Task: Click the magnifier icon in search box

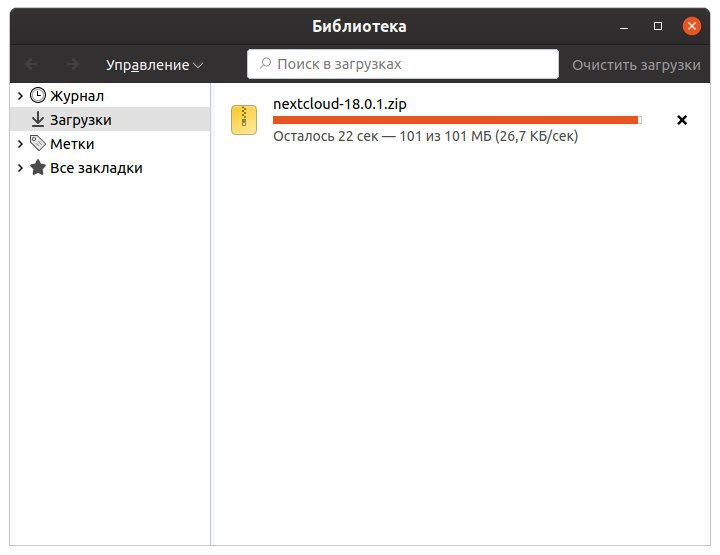Action: click(265, 63)
